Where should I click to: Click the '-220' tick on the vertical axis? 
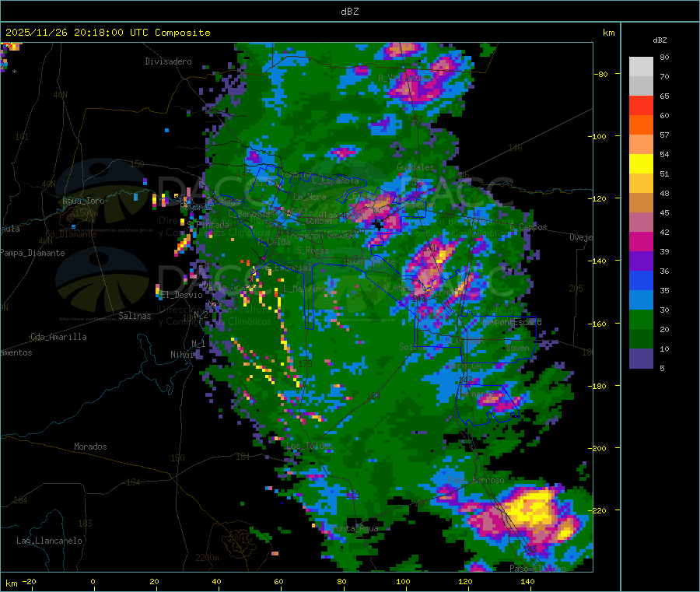[x=599, y=511]
